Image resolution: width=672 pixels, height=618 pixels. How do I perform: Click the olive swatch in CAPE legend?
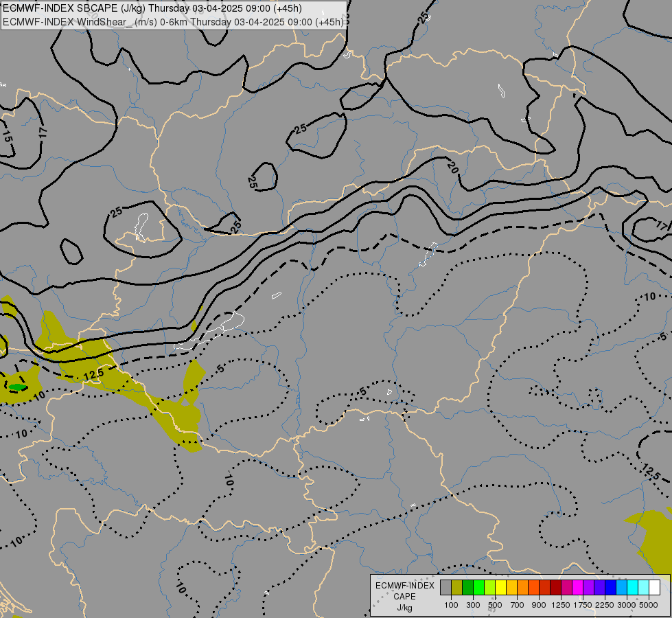pos(457,587)
